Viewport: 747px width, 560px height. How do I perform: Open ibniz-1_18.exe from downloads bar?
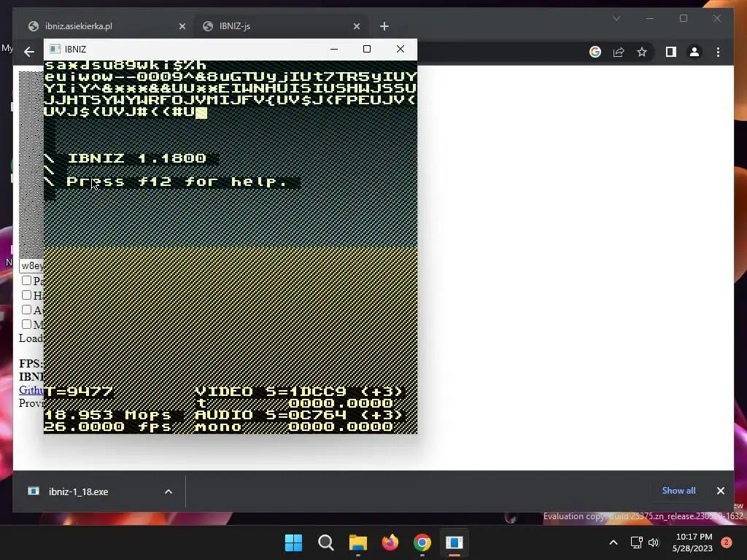[79, 491]
